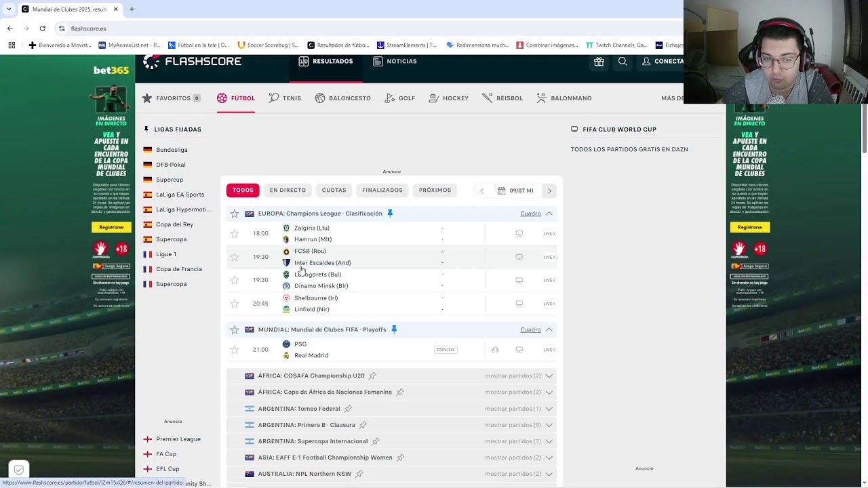Open Cuadro link for Mundial de Clubes
Image resolution: width=868 pixels, height=488 pixels.
click(x=530, y=329)
